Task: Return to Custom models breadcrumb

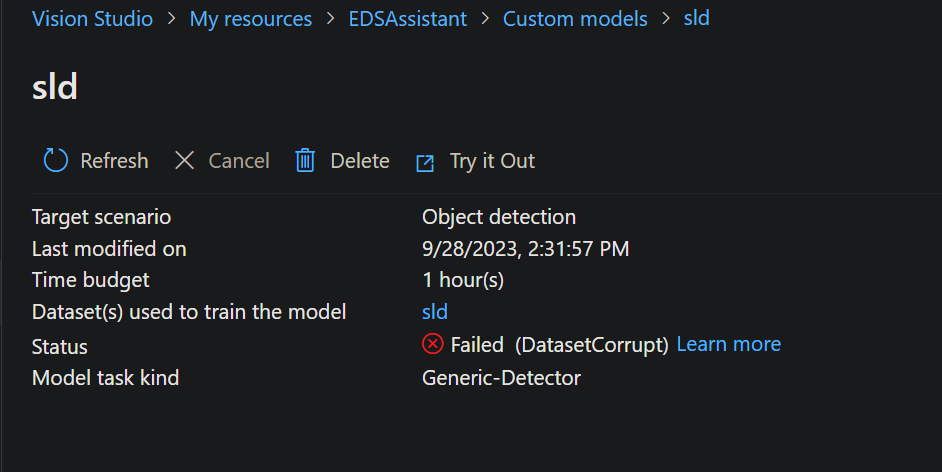Action: pyautogui.click(x=575, y=19)
